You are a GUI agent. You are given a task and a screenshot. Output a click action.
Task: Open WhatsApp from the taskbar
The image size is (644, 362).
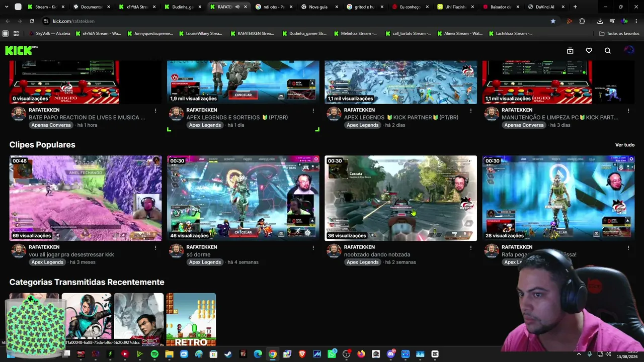pyautogui.click(x=332, y=354)
